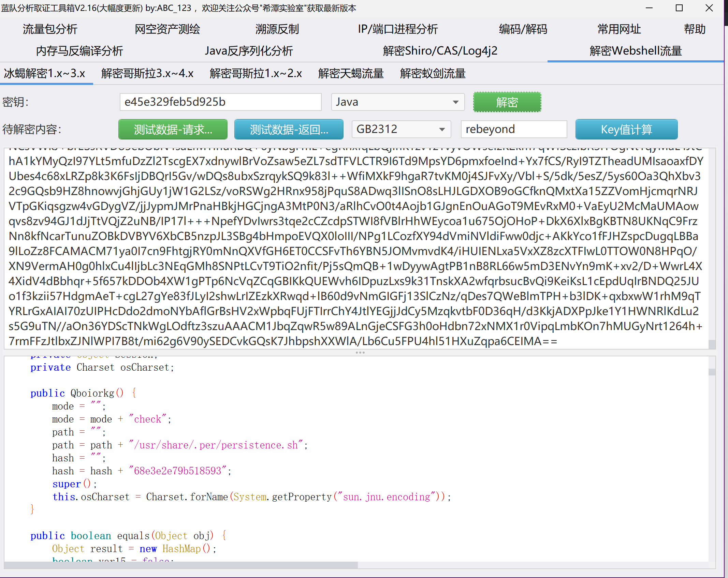Image resolution: width=728 pixels, height=578 pixels.
Task: Expand the GB2312 encoding dropdown
Action: coord(401,129)
